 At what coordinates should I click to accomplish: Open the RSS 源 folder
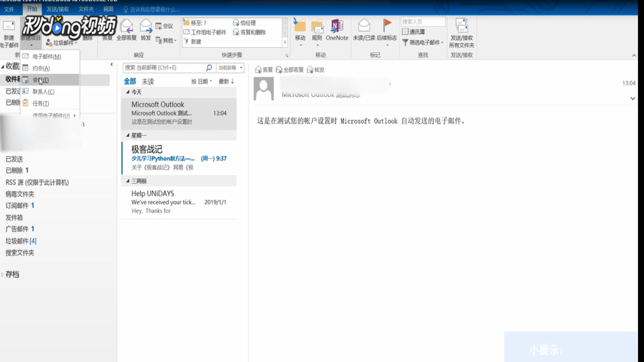(37, 182)
